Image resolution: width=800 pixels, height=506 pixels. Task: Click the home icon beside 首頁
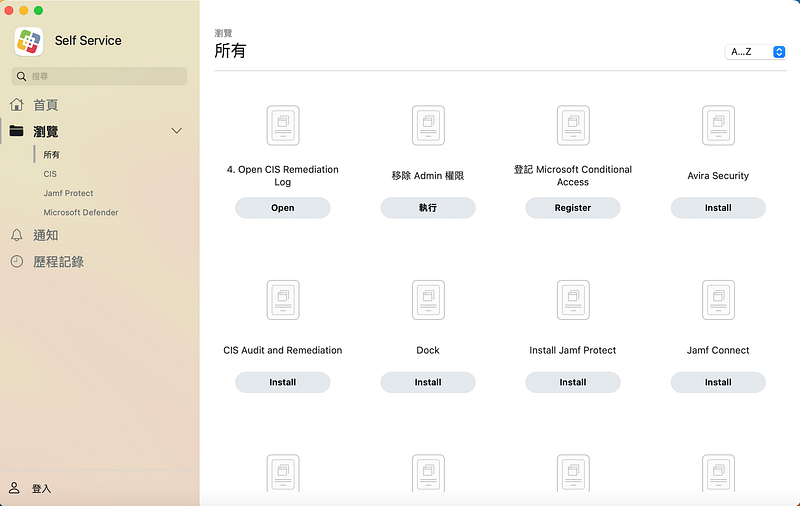[x=17, y=105]
